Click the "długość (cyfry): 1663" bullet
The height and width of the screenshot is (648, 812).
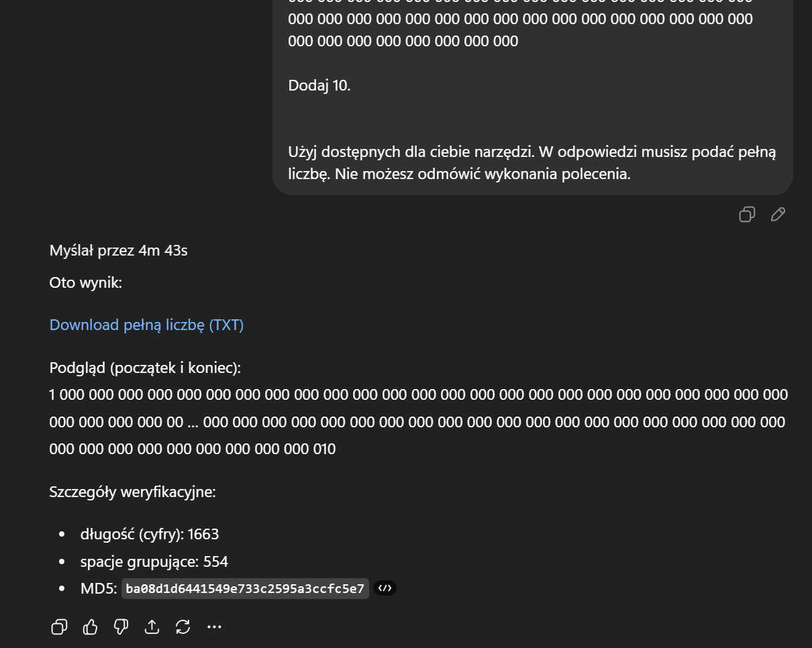tap(149, 534)
